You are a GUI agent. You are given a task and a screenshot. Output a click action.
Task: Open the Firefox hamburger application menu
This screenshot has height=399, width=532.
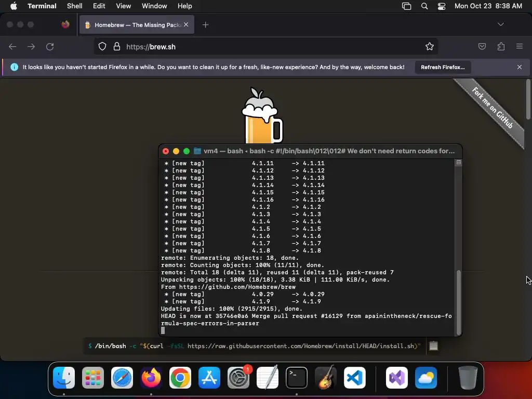[519, 46]
